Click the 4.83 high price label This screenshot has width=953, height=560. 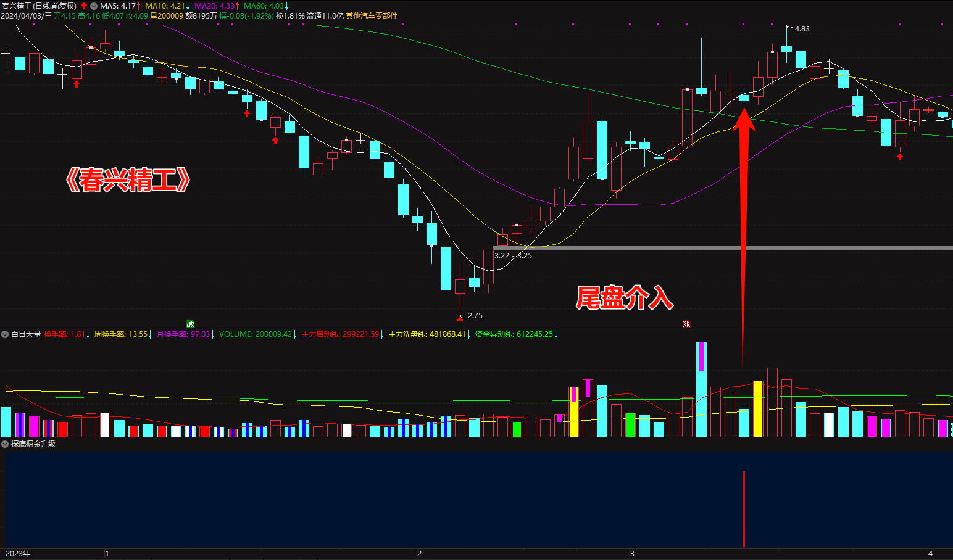802,29
